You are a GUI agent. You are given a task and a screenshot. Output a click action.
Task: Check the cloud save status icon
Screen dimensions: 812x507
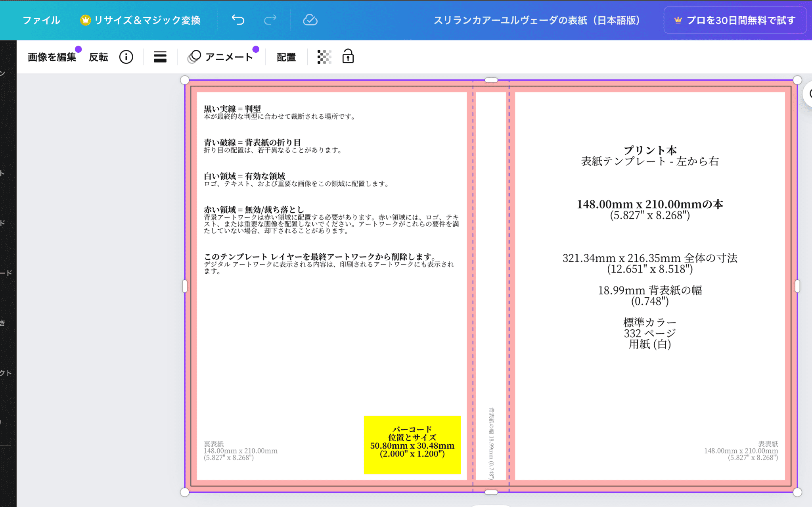[x=310, y=20]
